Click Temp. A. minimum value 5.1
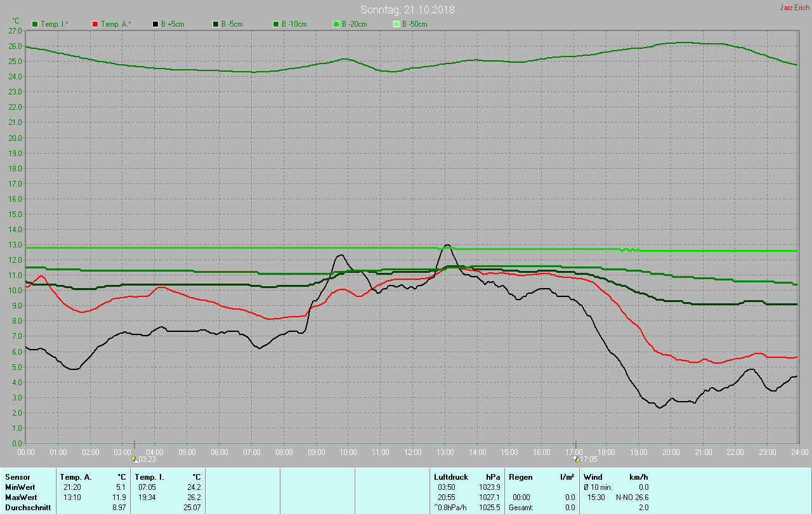Viewport: 812px width, 514px height. [x=121, y=487]
